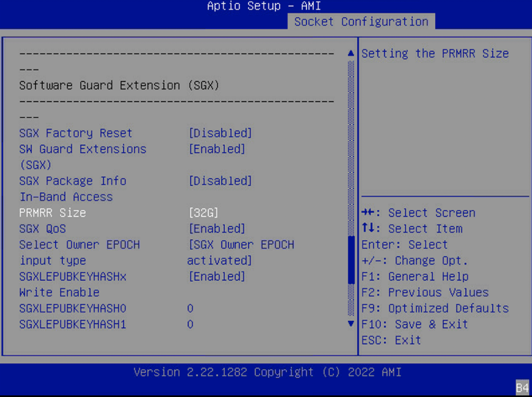Toggle SGXLEPUBKEYHASHx Write Enable value

[216, 276]
